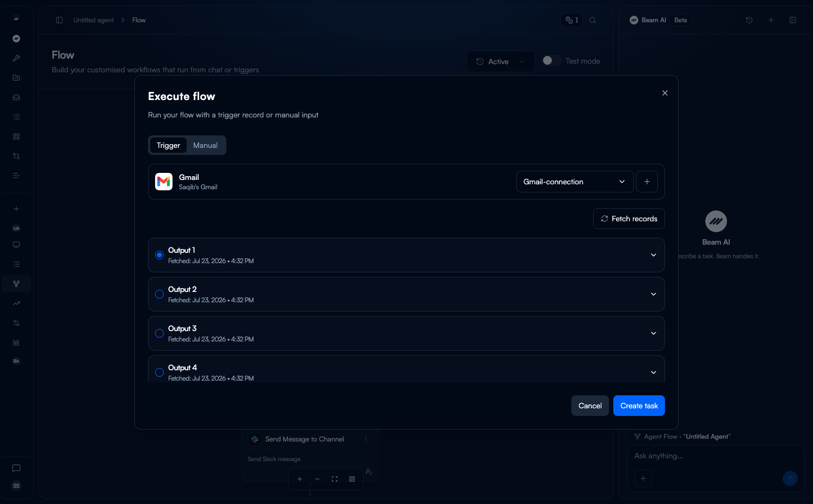Open the highlighted flow icon in sidebar
This screenshot has width=813, height=504.
click(16, 284)
